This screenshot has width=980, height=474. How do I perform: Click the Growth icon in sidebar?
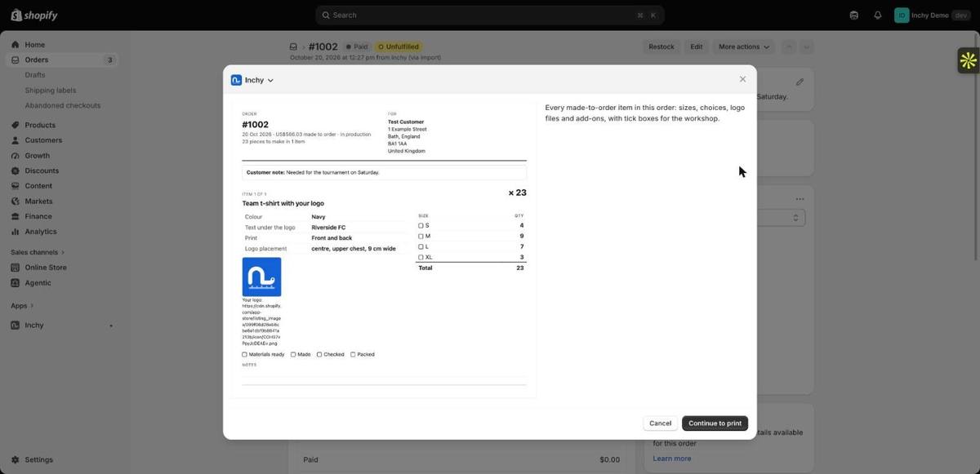15,155
